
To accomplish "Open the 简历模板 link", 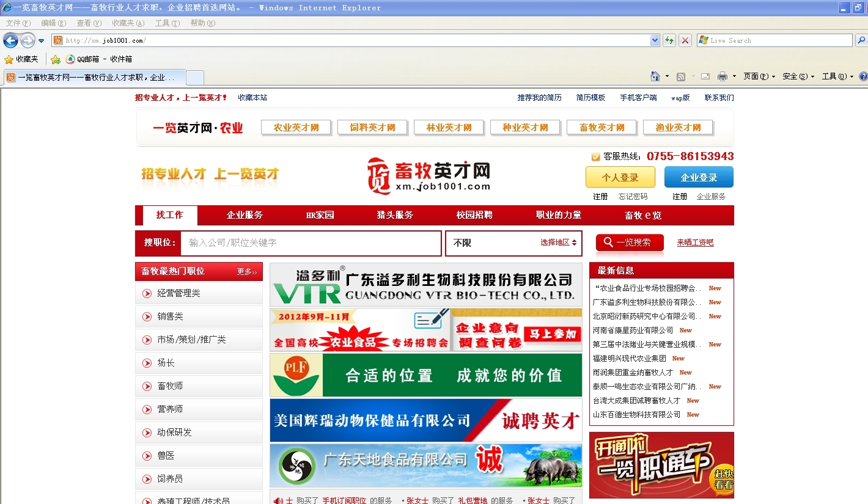I will tap(590, 98).
